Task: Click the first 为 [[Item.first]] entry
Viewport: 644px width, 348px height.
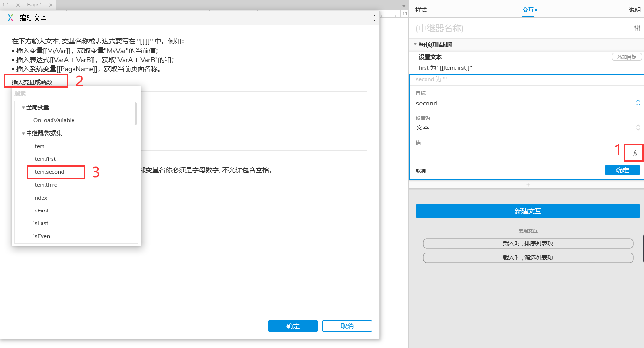Action: [x=446, y=68]
